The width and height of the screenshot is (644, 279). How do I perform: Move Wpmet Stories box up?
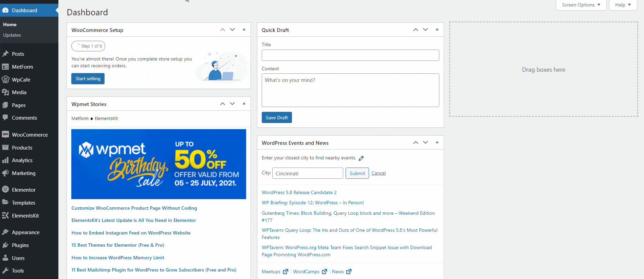pos(223,104)
